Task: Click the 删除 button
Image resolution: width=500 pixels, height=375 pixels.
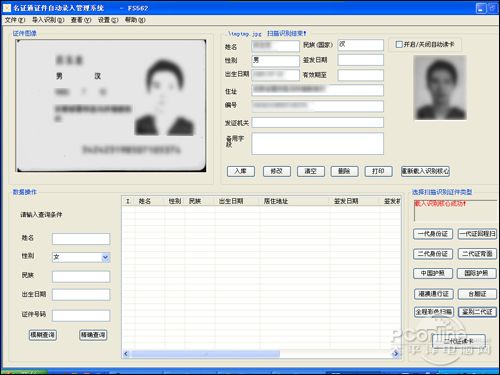Action: (344, 171)
